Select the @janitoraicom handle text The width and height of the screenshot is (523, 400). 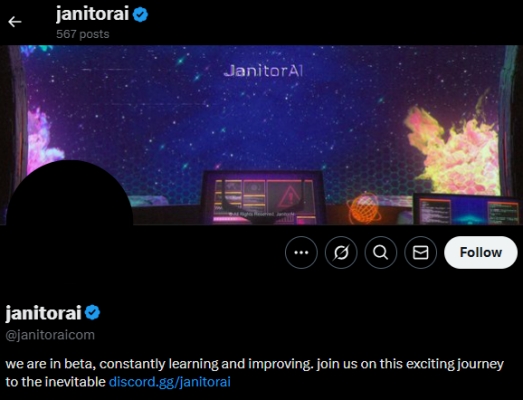pyautogui.click(x=50, y=335)
